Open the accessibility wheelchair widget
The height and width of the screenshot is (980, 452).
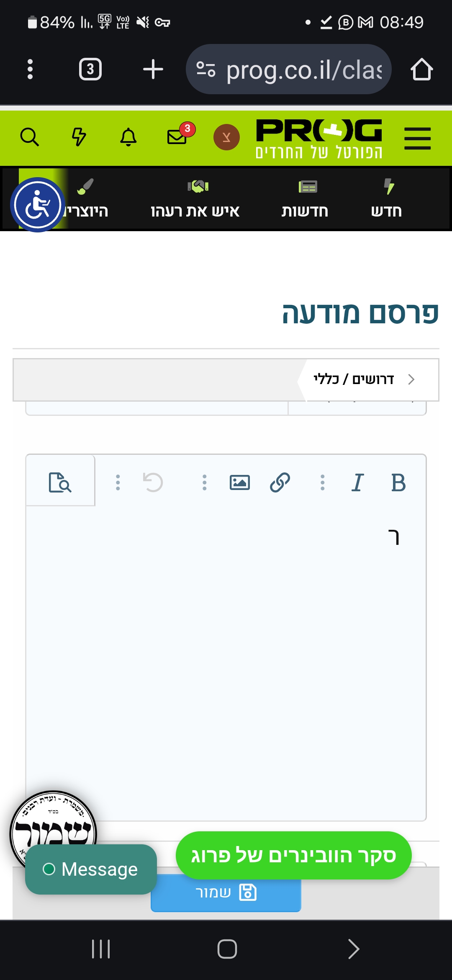click(38, 205)
